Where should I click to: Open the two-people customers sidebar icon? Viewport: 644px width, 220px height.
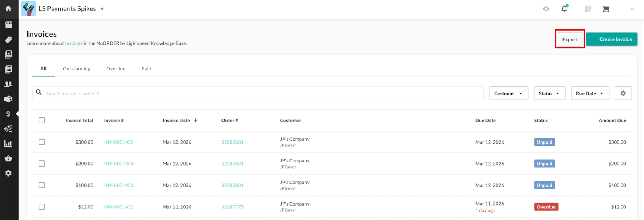click(8, 84)
